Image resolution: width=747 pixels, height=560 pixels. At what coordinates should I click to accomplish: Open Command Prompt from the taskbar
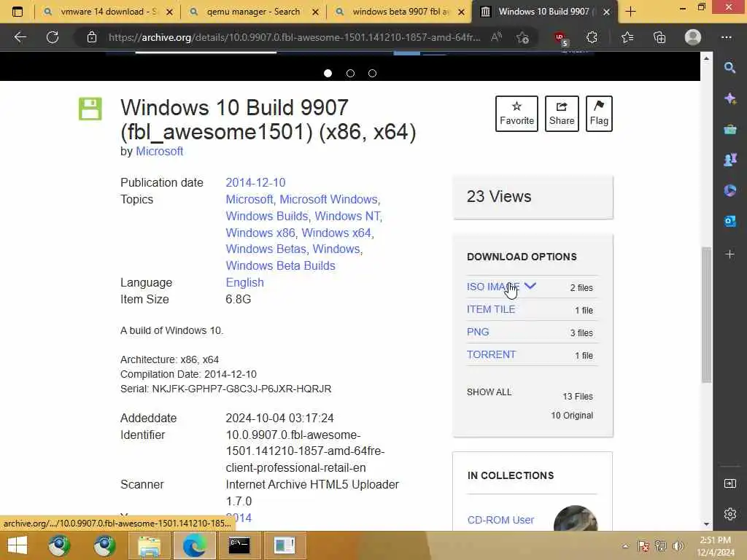point(239,545)
